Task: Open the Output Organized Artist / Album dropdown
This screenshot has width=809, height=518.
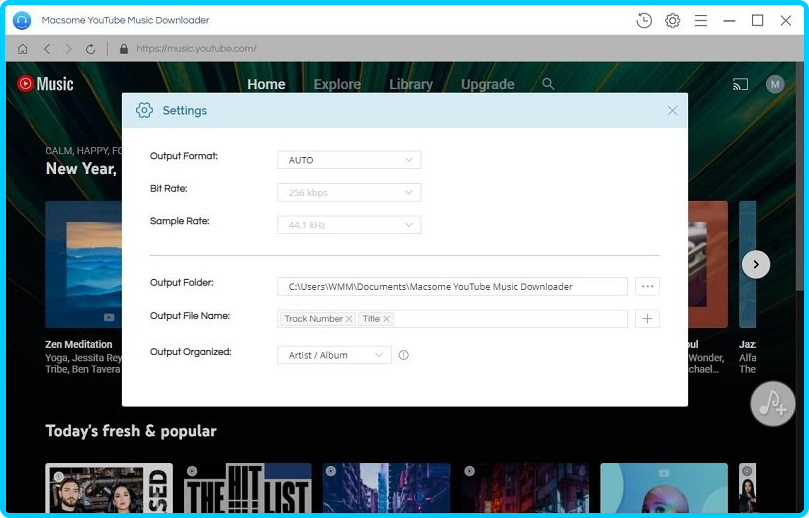Action: [x=334, y=355]
